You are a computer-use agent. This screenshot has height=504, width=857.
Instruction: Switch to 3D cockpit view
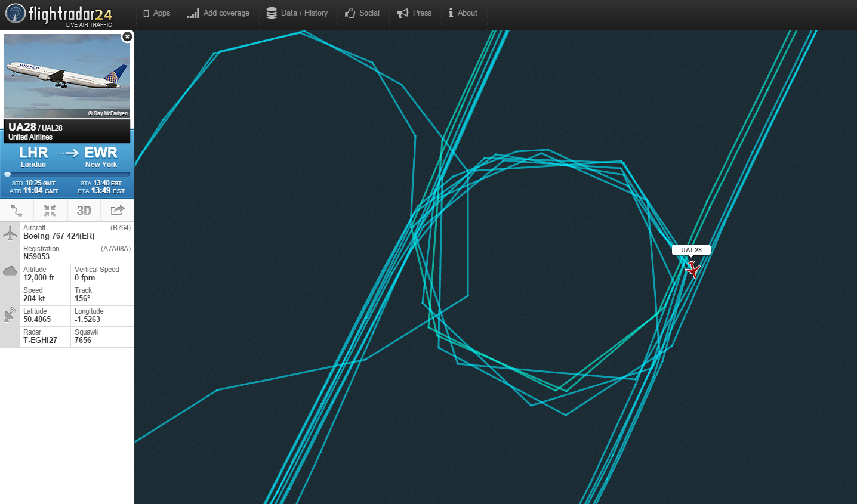(84, 211)
